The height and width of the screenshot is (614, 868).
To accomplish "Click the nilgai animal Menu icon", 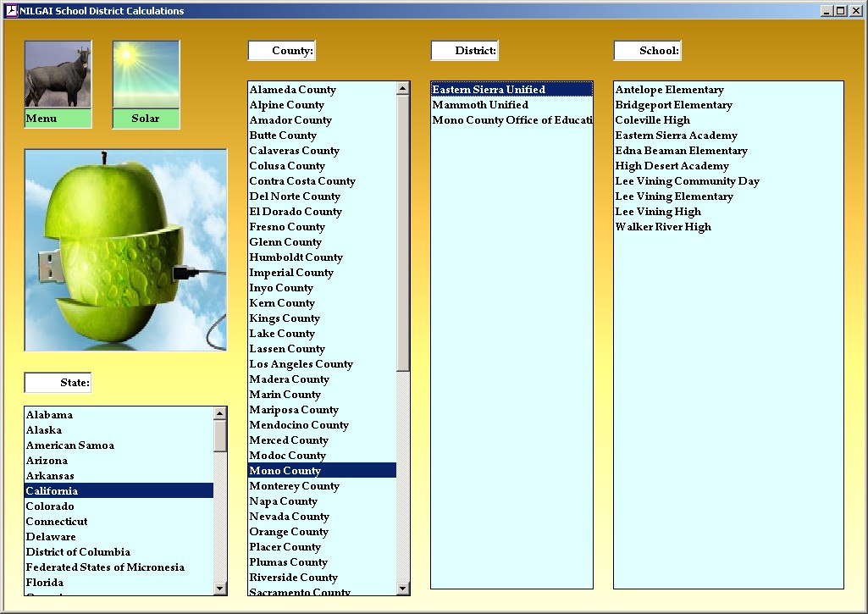I will (x=58, y=75).
